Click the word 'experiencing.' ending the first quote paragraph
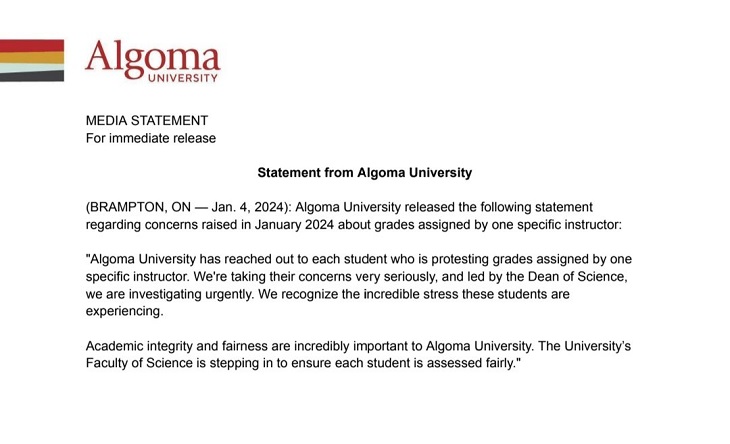This screenshot has height=444, width=730. tap(124, 311)
